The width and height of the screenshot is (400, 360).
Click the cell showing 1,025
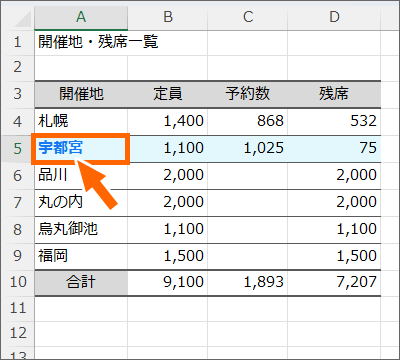pyautogui.click(x=248, y=149)
